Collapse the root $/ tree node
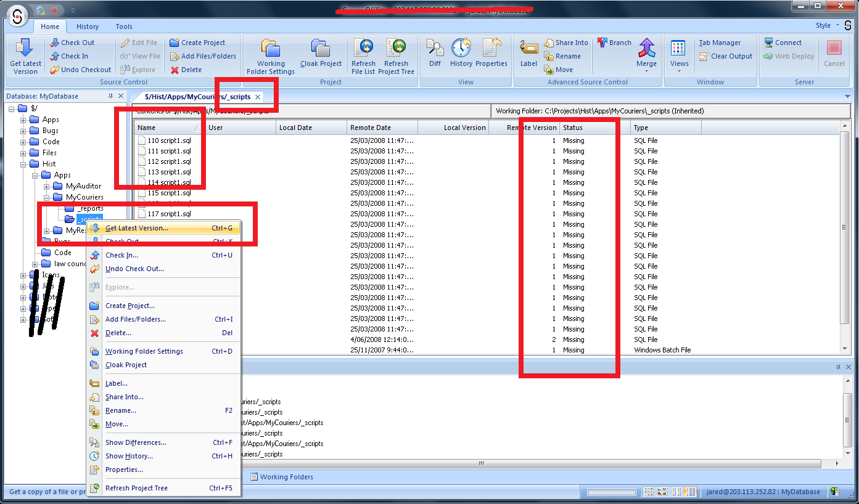The width and height of the screenshot is (859, 504). pos(12,108)
